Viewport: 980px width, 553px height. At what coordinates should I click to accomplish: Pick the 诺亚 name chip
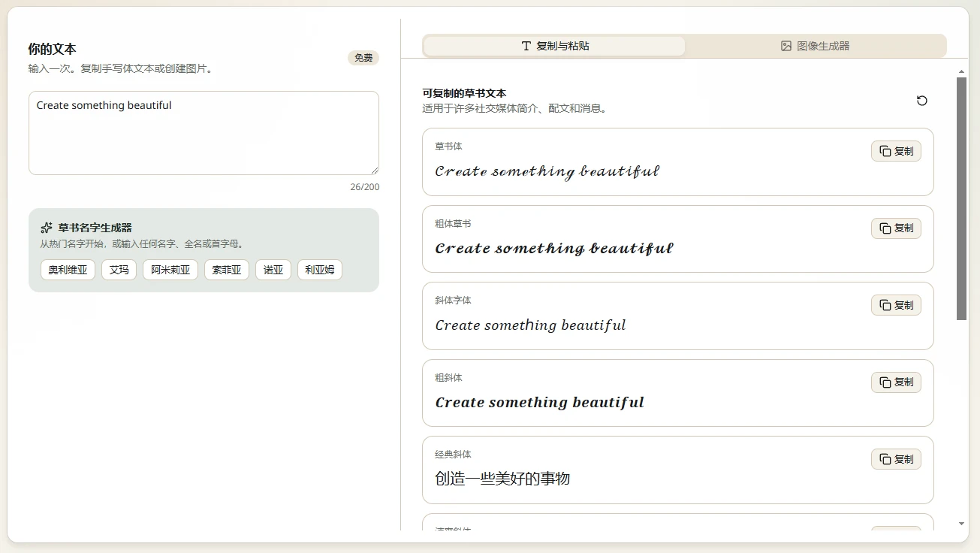pos(273,270)
